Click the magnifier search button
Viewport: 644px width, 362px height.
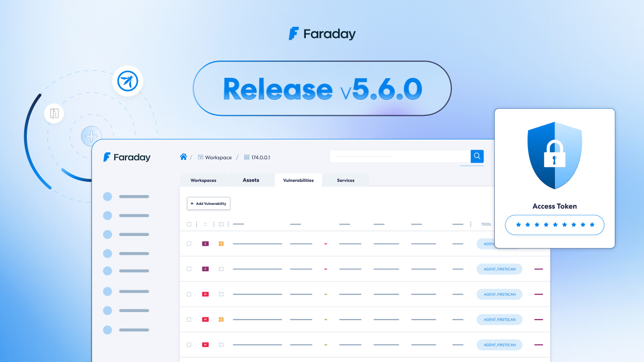[477, 156]
